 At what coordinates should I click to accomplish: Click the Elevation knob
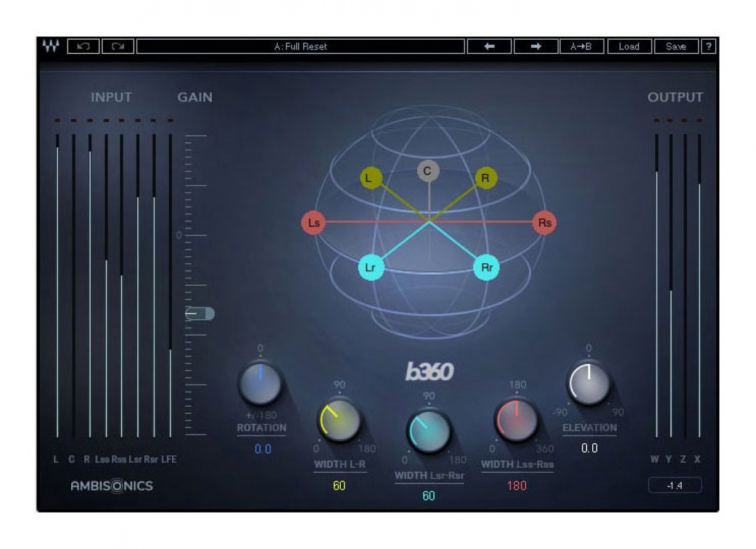[x=589, y=383]
